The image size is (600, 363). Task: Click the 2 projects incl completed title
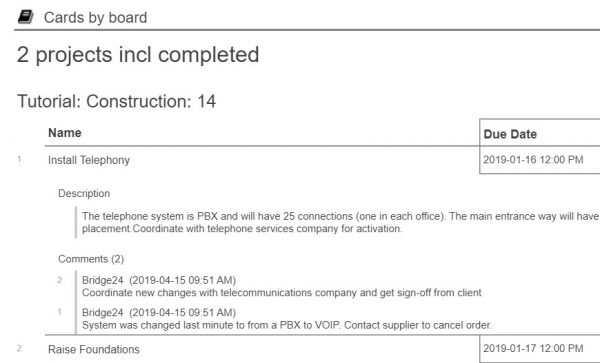[138, 54]
